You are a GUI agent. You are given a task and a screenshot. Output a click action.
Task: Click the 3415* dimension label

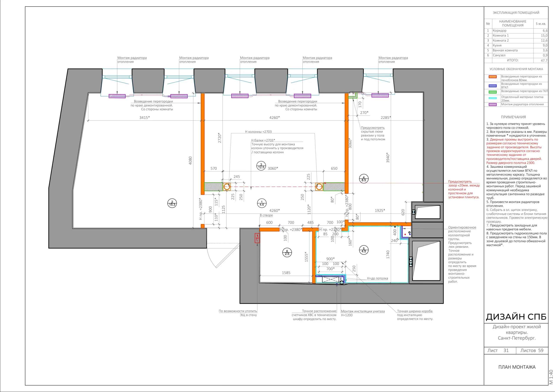145,118
